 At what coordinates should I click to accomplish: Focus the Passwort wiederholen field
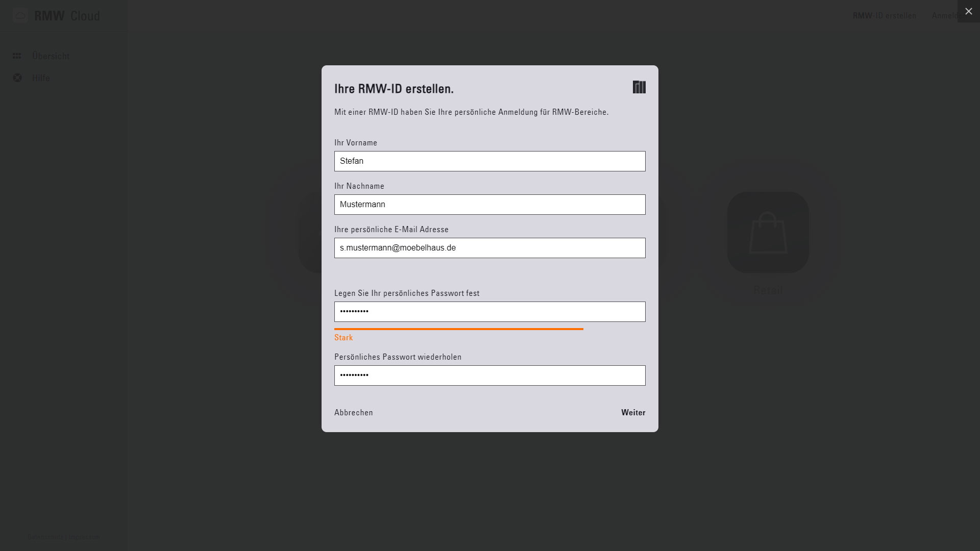pos(489,375)
